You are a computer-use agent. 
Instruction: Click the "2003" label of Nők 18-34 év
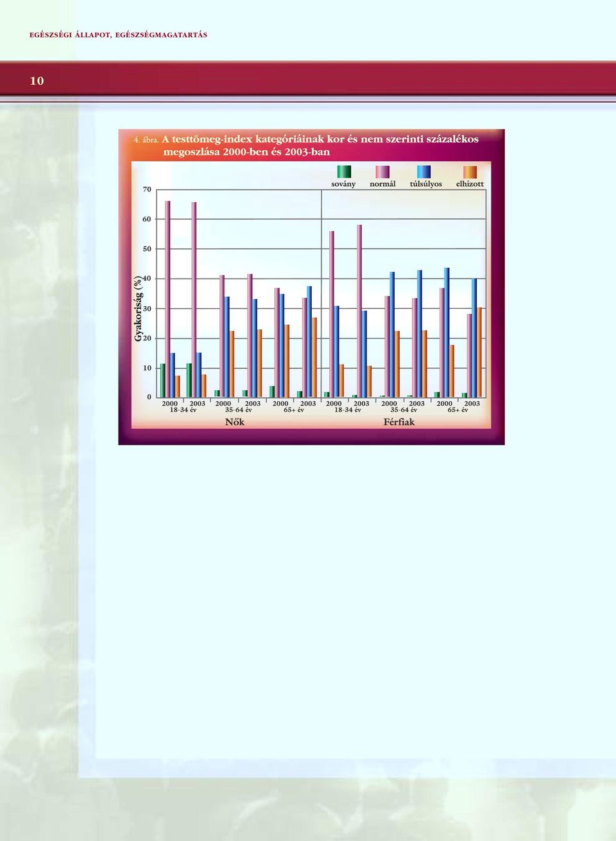click(x=198, y=404)
